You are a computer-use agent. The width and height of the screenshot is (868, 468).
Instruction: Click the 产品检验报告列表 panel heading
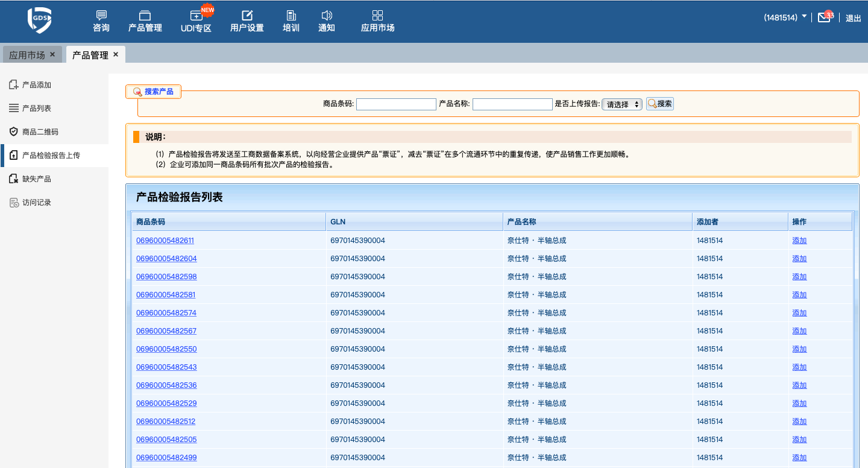[180, 197]
